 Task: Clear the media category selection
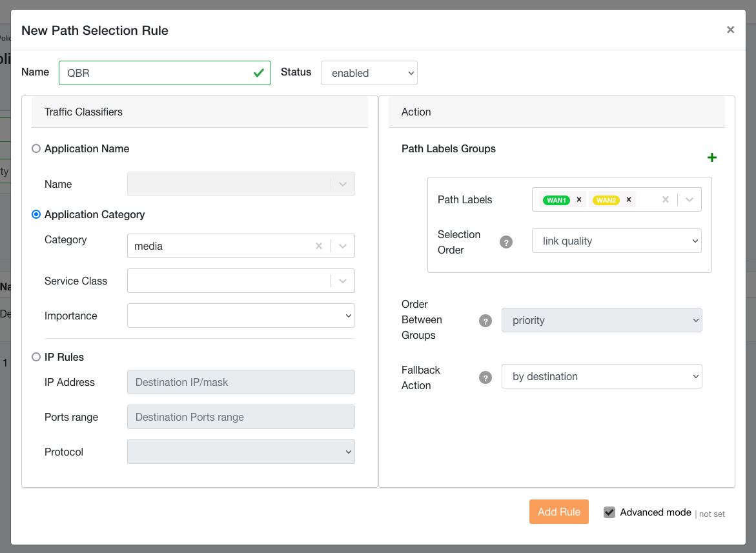click(318, 246)
